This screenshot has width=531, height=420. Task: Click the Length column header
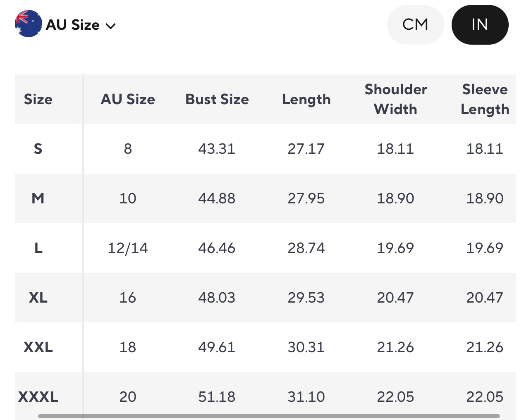(x=306, y=99)
